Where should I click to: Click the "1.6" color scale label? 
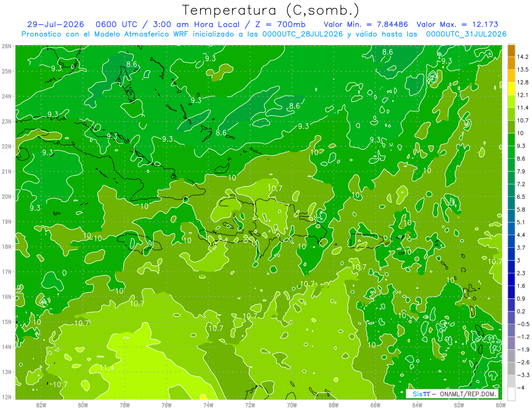pyautogui.click(x=521, y=286)
